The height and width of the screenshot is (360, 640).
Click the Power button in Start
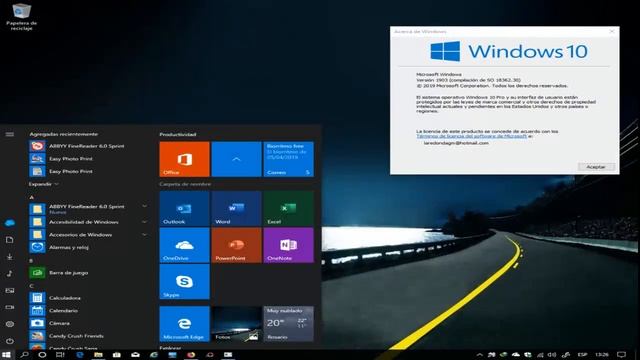click(x=10, y=340)
